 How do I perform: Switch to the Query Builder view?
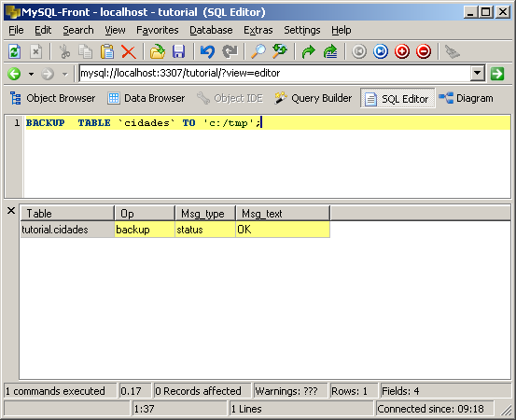pyautogui.click(x=314, y=98)
